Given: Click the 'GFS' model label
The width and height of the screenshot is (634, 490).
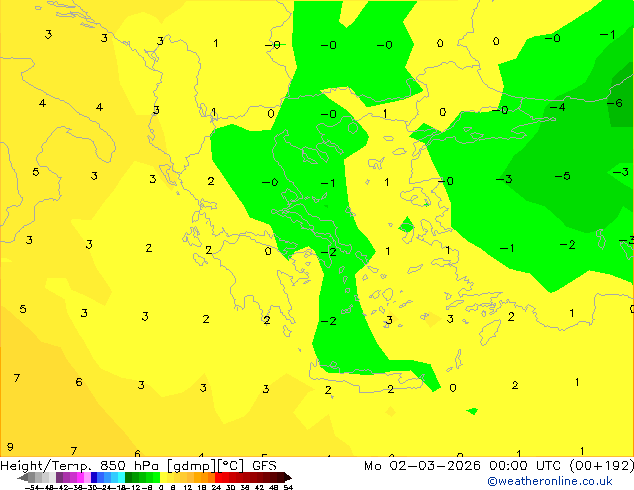Looking at the screenshot, I should point(264,466).
